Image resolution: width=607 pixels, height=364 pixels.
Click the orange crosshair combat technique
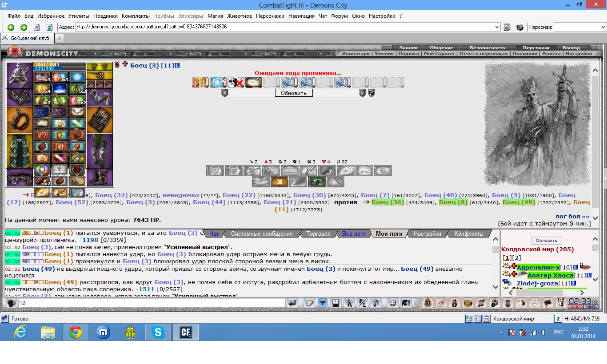(280, 182)
